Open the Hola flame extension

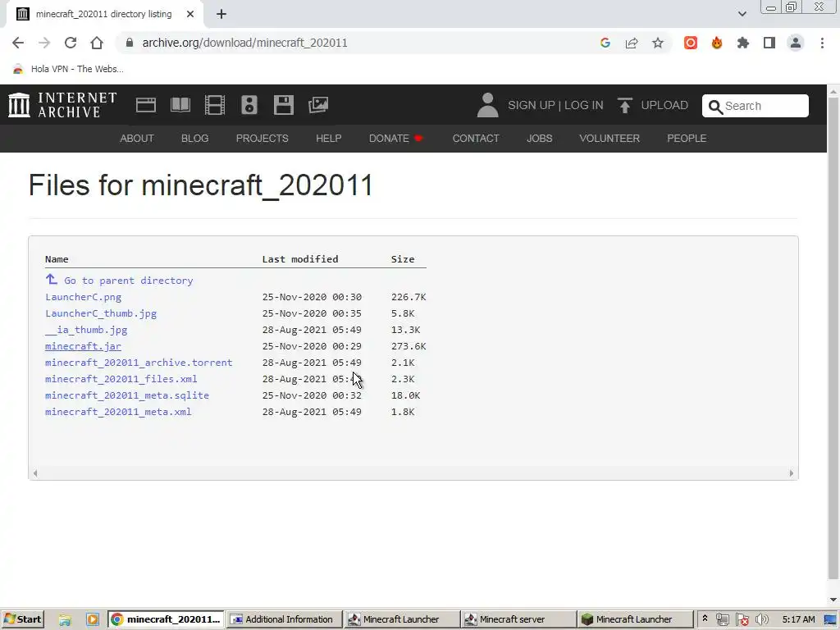[x=717, y=43]
